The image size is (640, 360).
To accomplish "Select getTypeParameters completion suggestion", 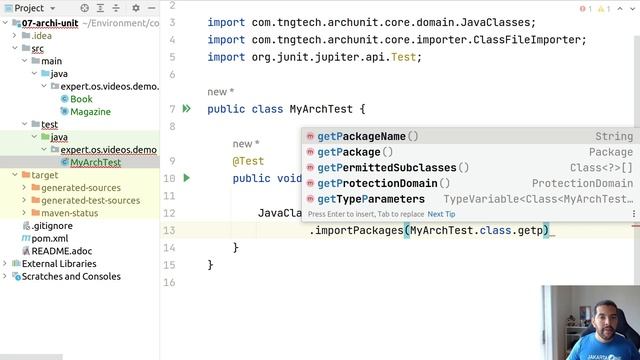I will click(x=471, y=199).
